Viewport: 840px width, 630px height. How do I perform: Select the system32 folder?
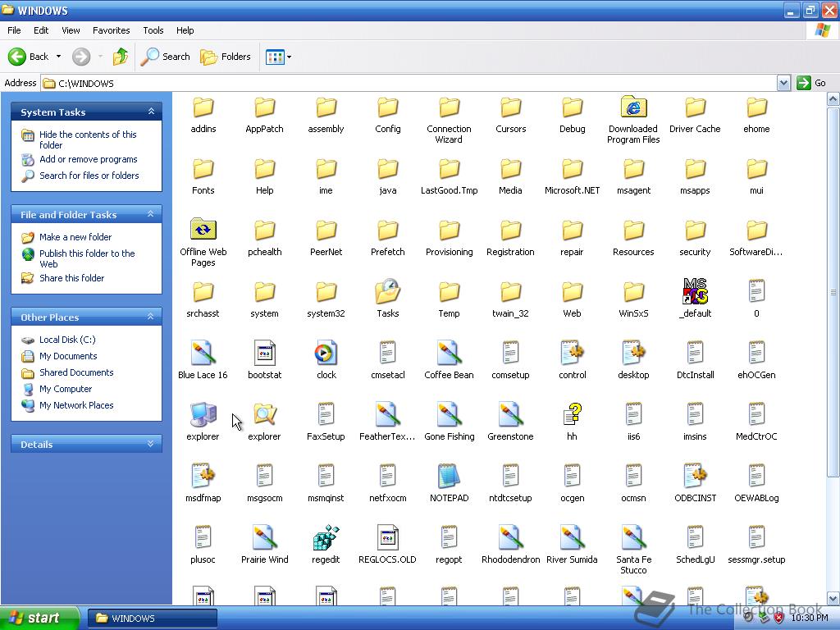tap(326, 291)
